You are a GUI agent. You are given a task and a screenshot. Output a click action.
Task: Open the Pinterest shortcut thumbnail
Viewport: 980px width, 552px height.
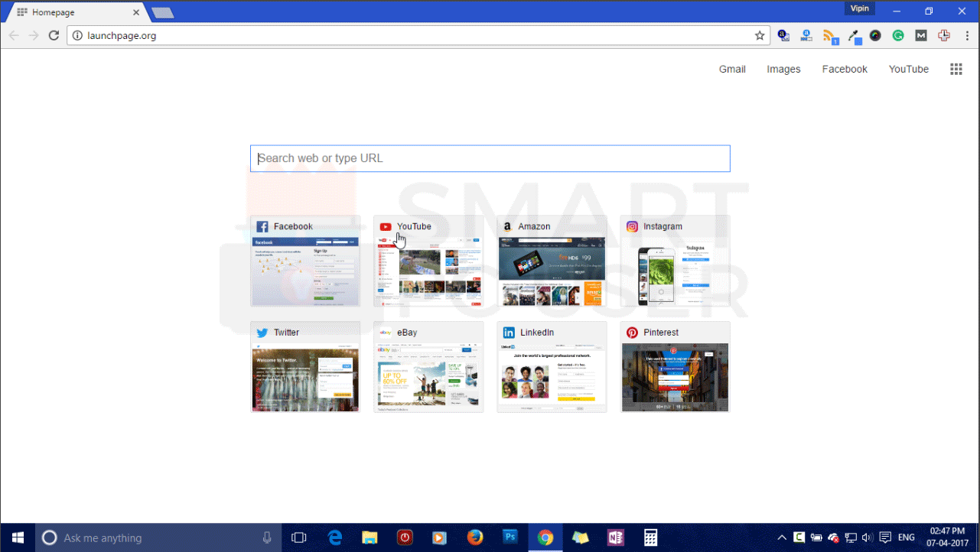(x=675, y=367)
